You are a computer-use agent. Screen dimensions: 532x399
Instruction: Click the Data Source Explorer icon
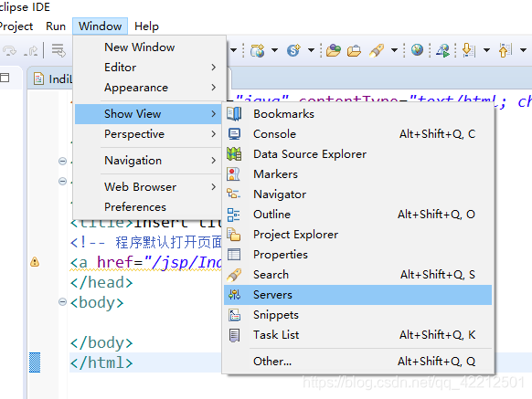pos(234,154)
